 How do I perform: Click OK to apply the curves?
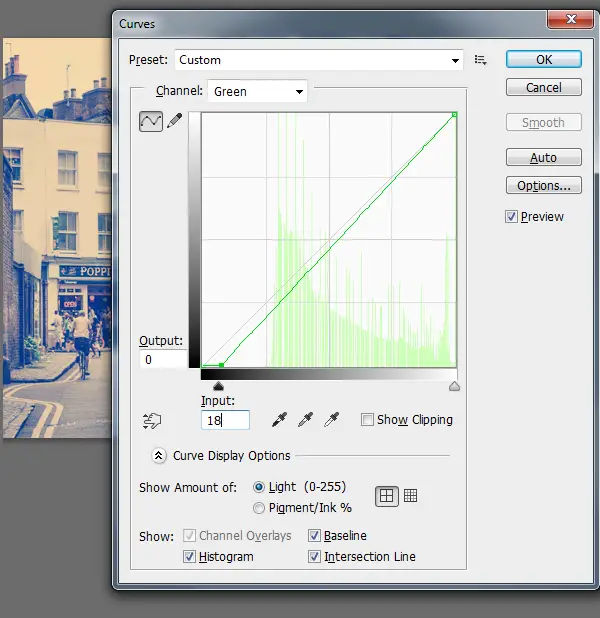click(x=543, y=59)
